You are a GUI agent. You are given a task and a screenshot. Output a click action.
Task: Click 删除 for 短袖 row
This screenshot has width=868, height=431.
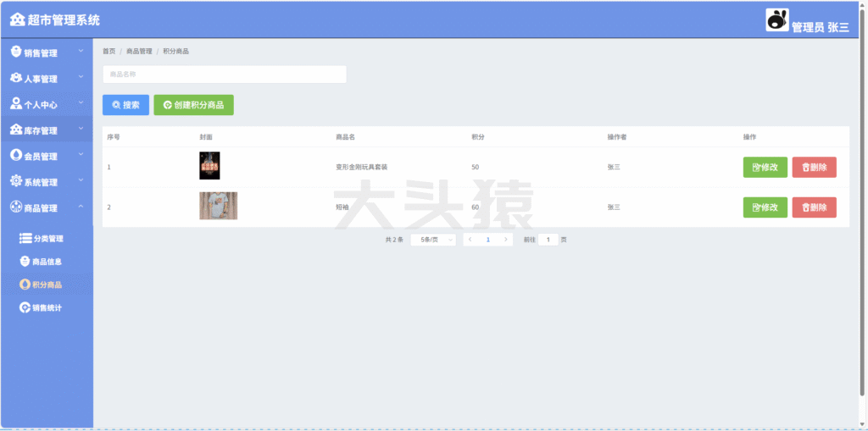[x=815, y=207]
